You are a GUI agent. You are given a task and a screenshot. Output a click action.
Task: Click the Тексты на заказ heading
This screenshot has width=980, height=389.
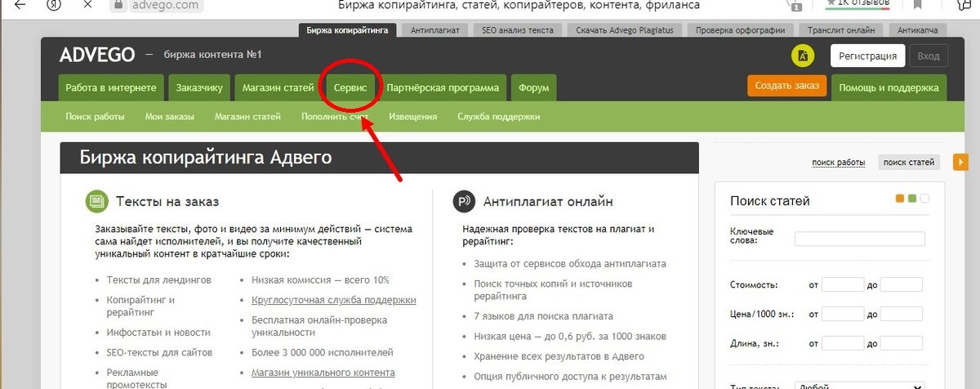pyautogui.click(x=167, y=201)
